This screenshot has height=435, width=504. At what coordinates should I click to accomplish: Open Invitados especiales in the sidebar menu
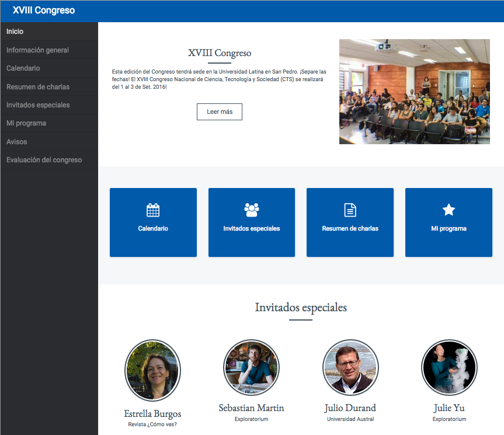pos(38,105)
